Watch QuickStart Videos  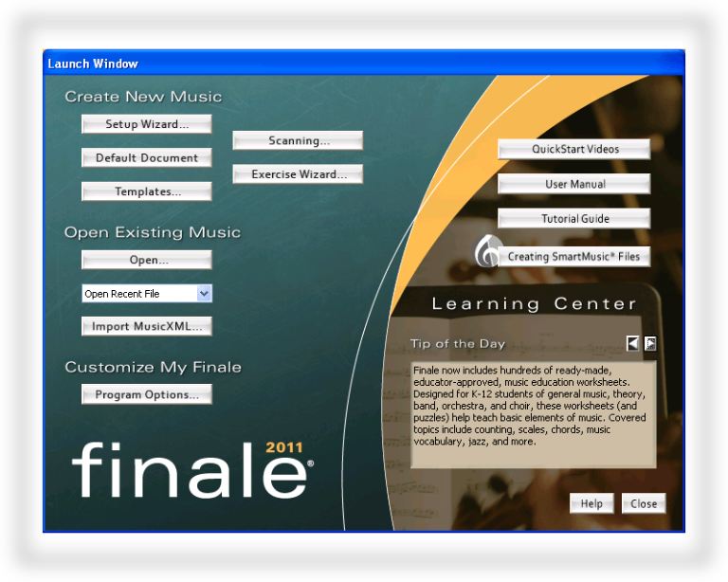point(574,149)
